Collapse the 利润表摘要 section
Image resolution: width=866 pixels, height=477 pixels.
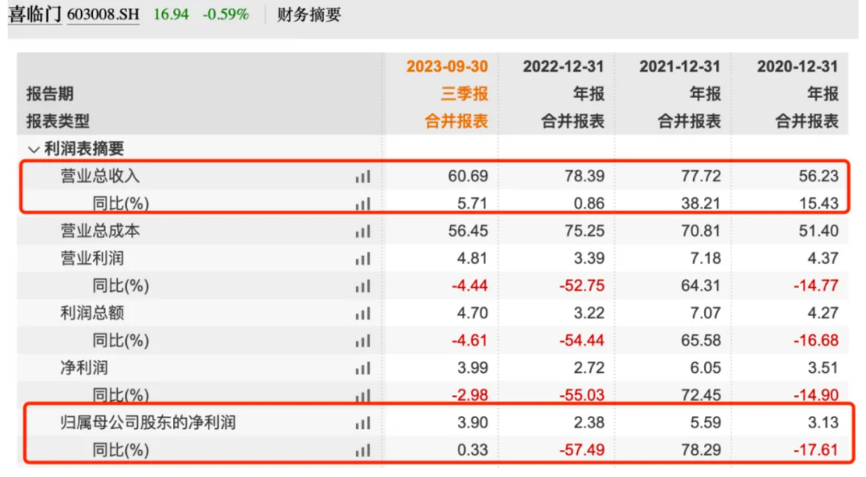point(34,148)
